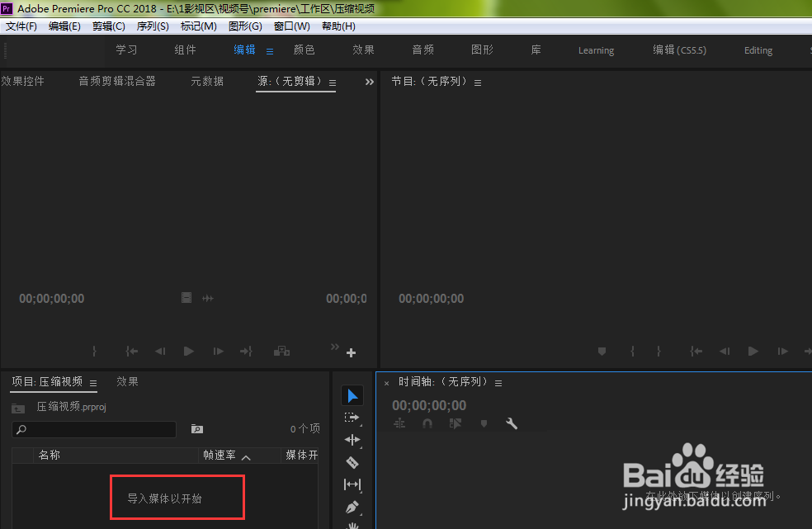
Task: Select the Track Select Forward tool
Action: tap(352, 418)
